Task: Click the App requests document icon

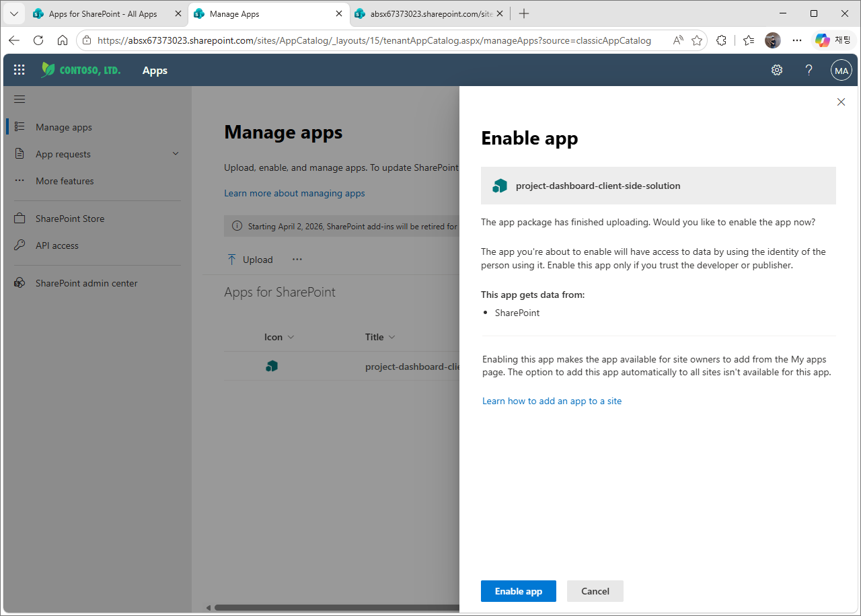Action: pyautogui.click(x=20, y=153)
